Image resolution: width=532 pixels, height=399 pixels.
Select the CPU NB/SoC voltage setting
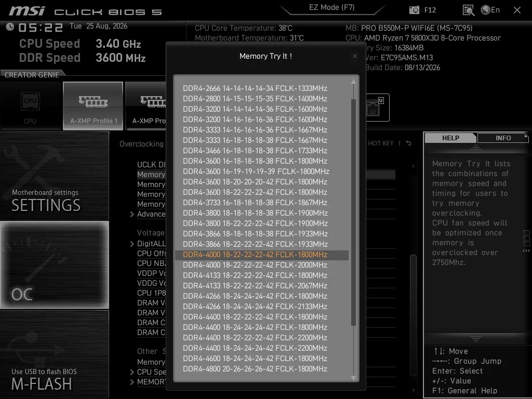[x=151, y=263]
